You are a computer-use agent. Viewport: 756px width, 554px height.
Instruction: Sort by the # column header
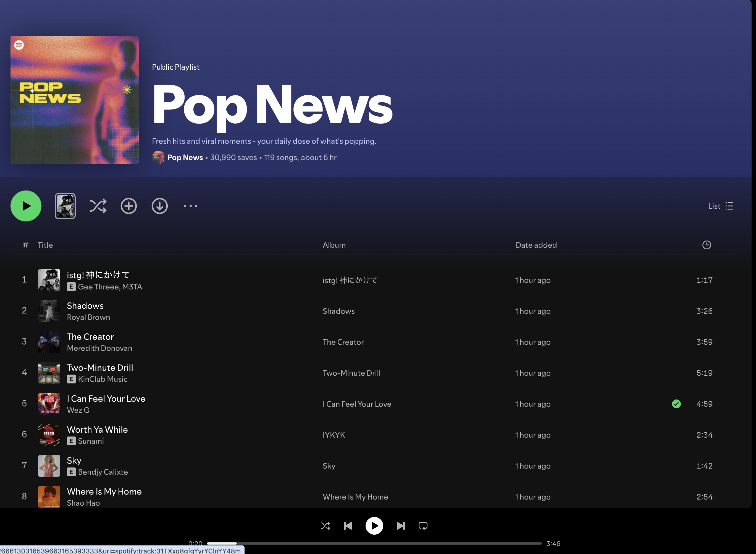[x=25, y=245]
